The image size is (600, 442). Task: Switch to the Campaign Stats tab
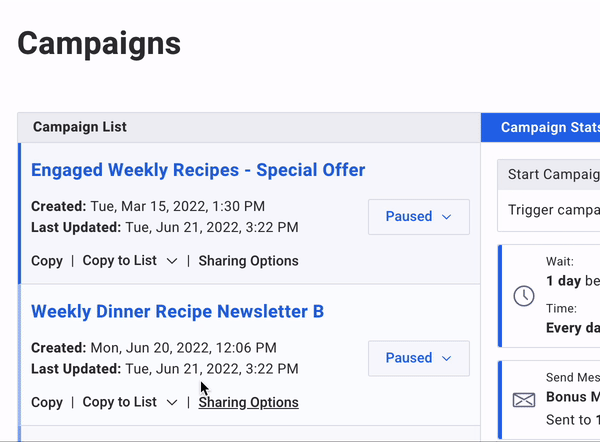point(540,127)
